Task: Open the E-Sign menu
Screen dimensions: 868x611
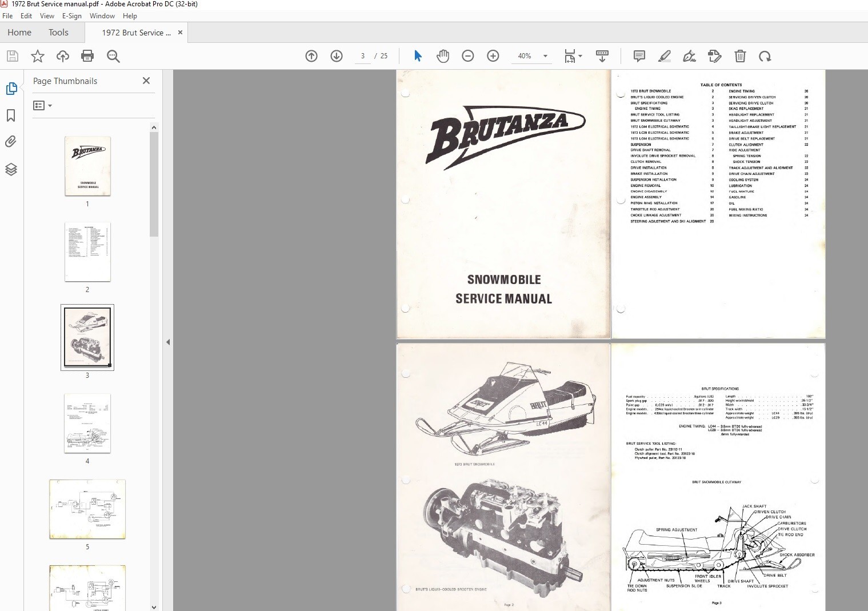Action: coord(72,15)
